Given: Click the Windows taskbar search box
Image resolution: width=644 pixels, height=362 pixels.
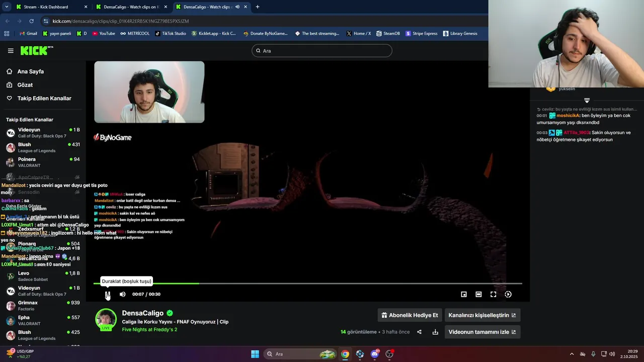Looking at the screenshot, I should click(300, 354).
